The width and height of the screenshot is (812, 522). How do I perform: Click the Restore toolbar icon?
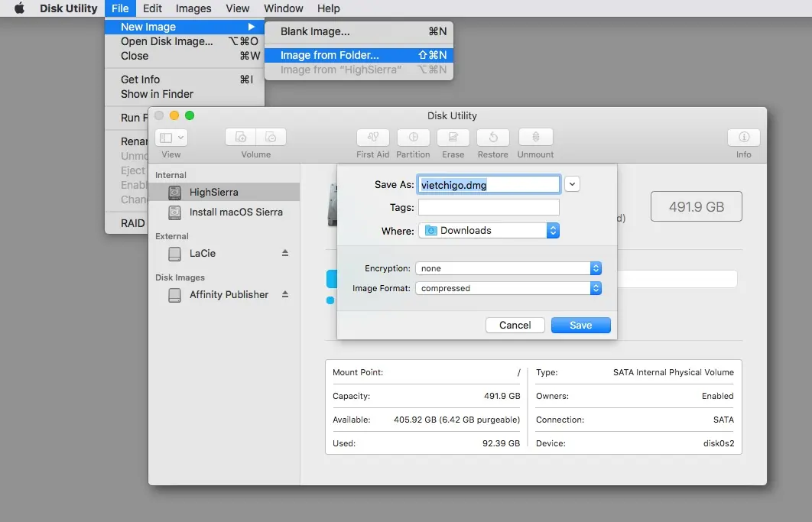(493, 138)
